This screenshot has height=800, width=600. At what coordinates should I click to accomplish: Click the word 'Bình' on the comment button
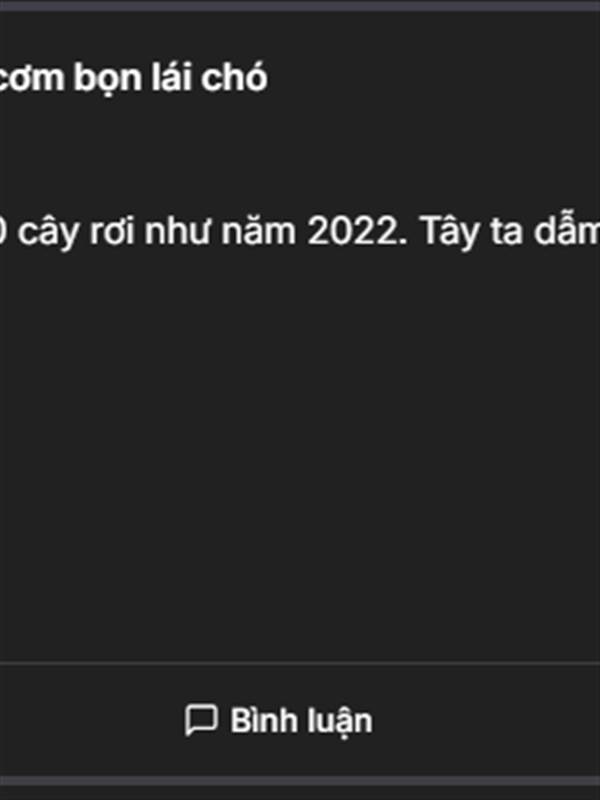point(263,720)
